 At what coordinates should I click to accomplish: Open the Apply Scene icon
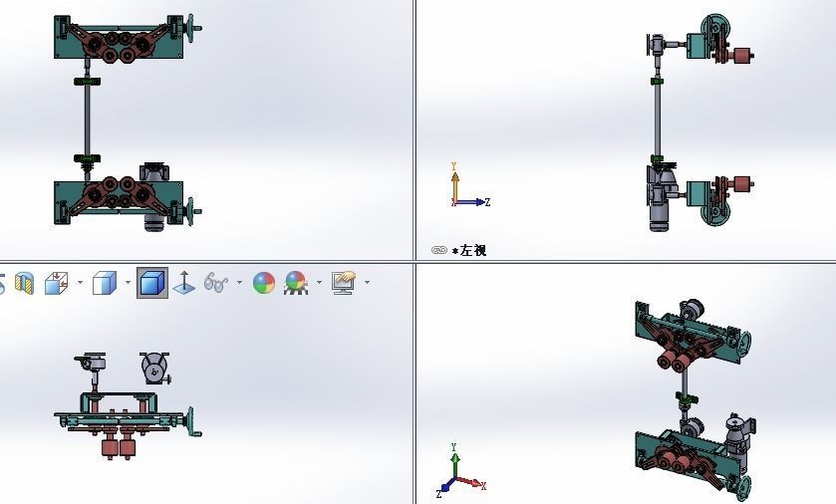(x=296, y=283)
